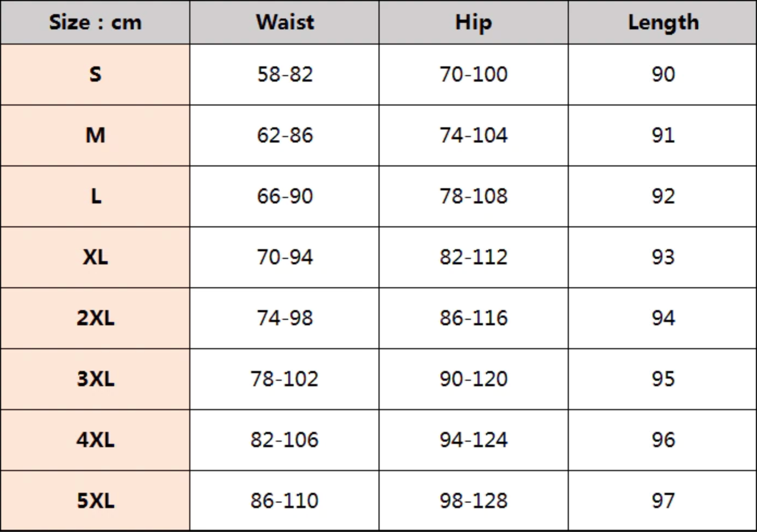Click the Length column header
Image resolution: width=757 pixels, height=532 pixels.
click(663, 22)
